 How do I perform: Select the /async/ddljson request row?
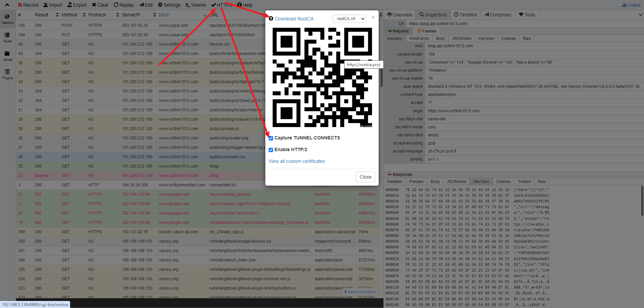pos(198,213)
